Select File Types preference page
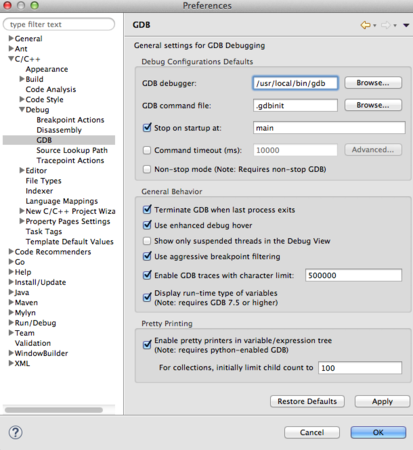Screen dimensions: 413x450 [44, 181]
